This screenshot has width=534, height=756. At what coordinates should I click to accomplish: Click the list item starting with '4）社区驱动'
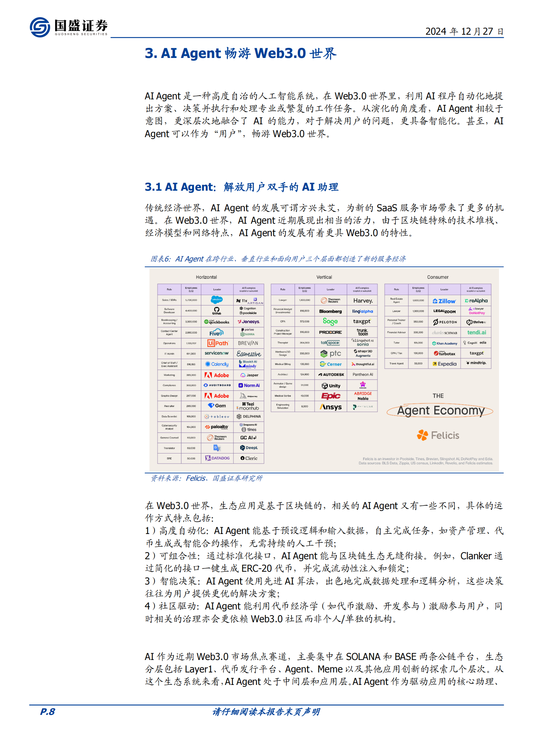(x=324, y=612)
